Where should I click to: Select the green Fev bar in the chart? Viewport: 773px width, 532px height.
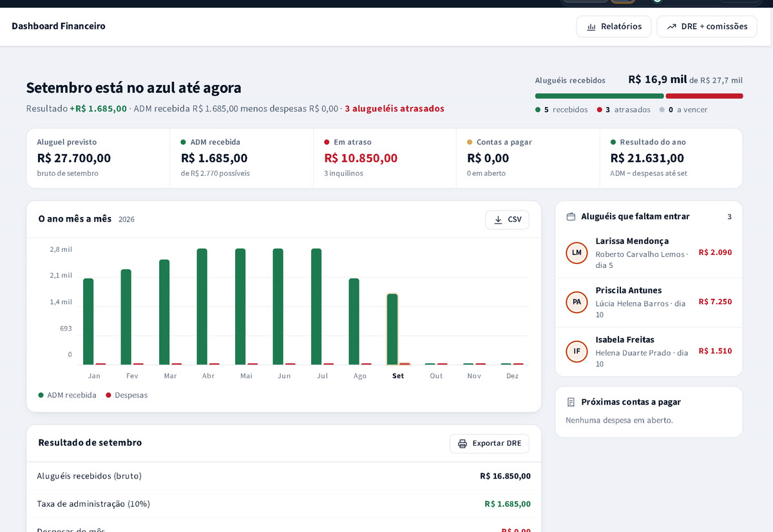[x=126, y=318]
